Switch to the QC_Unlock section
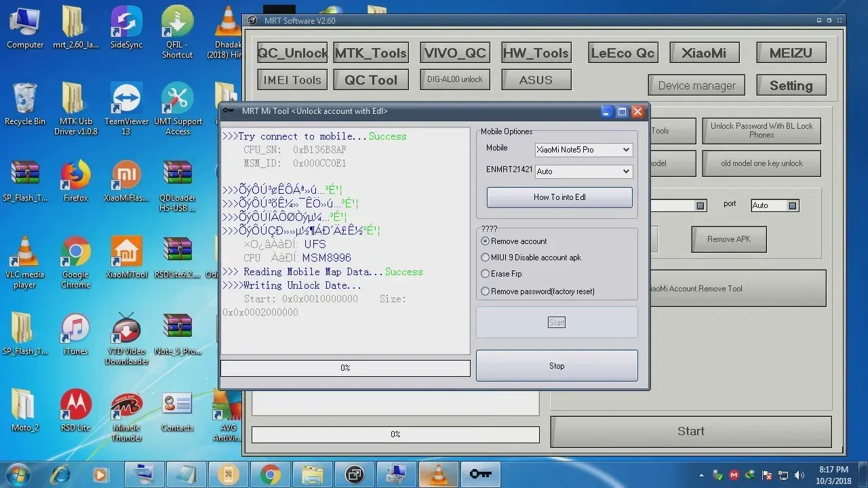The height and width of the screenshot is (488, 868). (x=293, y=53)
